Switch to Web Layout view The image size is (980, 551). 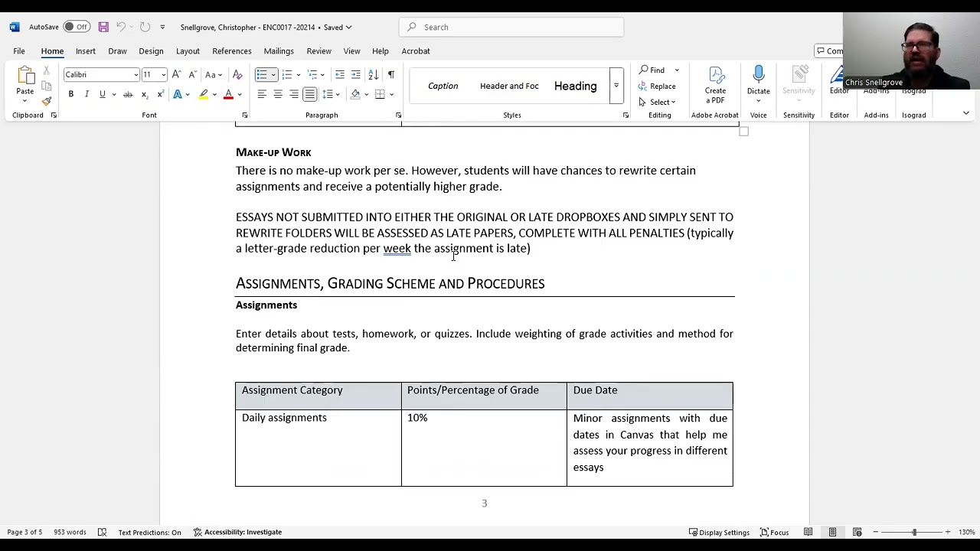pyautogui.click(x=857, y=532)
